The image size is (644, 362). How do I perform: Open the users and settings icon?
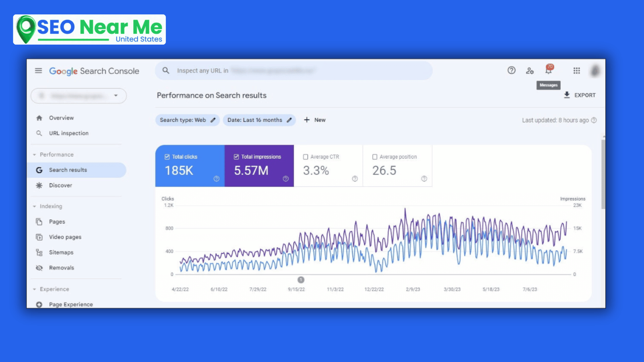[530, 71]
